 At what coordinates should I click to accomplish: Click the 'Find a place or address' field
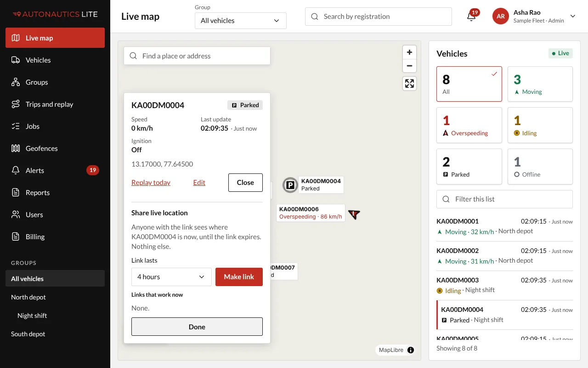(197, 56)
